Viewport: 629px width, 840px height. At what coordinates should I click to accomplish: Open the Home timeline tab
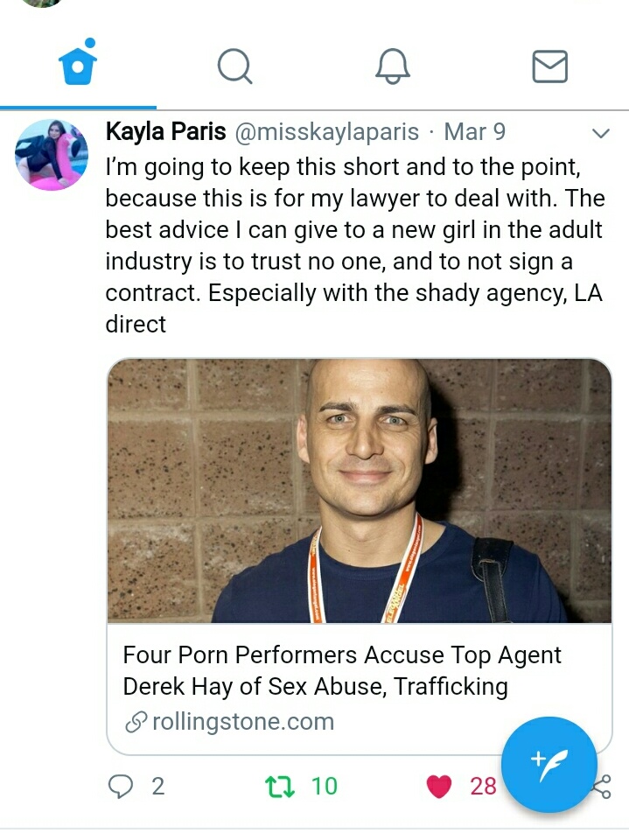click(78, 63)
